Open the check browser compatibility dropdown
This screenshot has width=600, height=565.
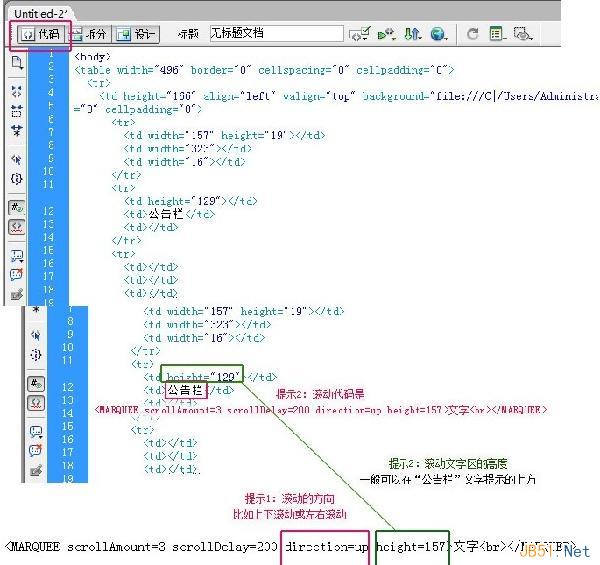[359, 34]
